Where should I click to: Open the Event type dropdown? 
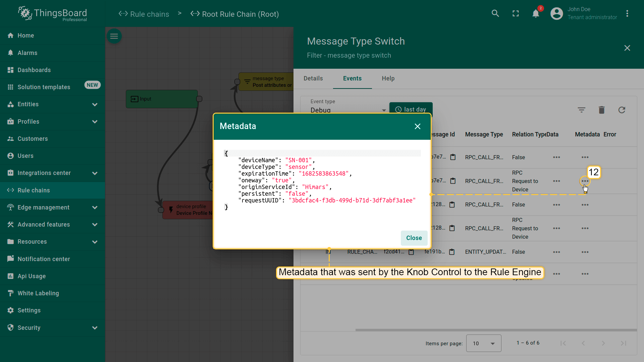click(x=348, y=110)
